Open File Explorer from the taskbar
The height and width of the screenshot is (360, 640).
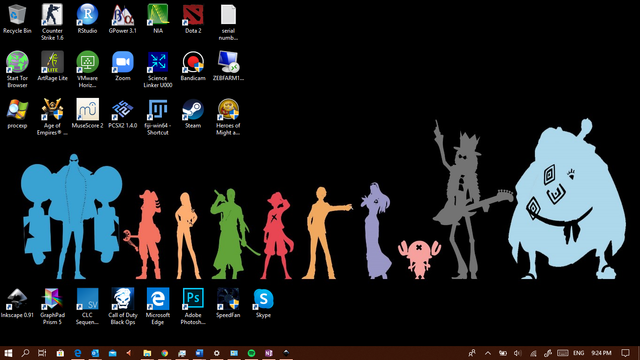(147, 353)
